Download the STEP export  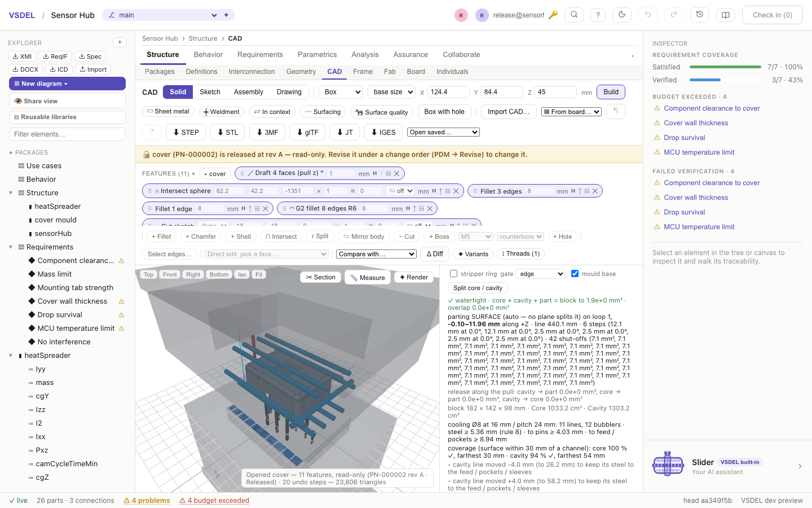[186, 132]
